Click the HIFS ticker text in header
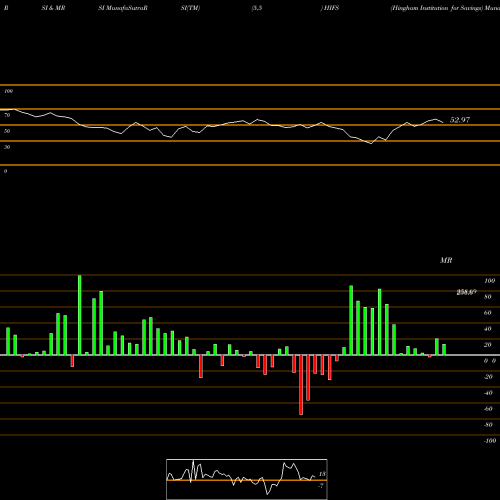Screen dimensions: 500x500 coord(331,8)
